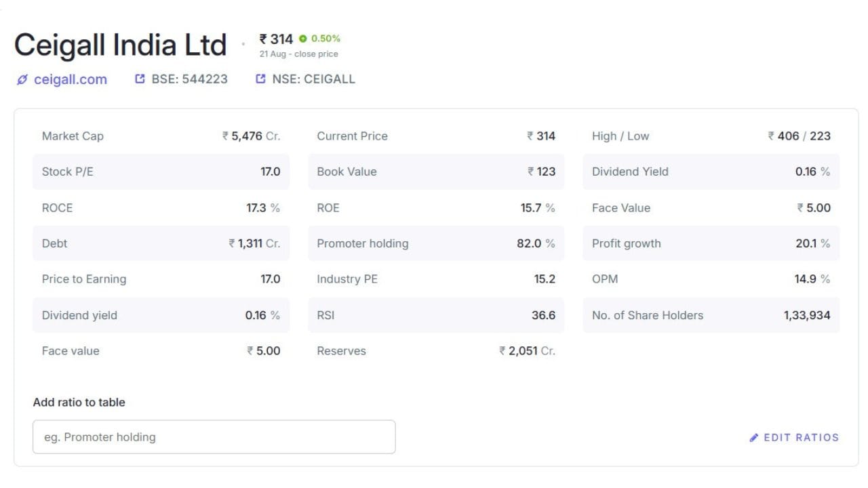Click the ₹ 406 / 223 high-low value
This screenshot has width=868, height=488.
tap(800, 136)
